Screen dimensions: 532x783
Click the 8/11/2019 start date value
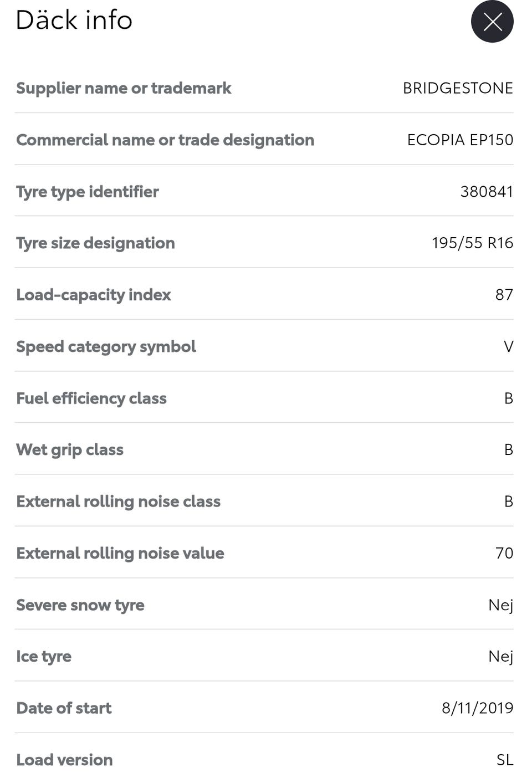[477, 708]
